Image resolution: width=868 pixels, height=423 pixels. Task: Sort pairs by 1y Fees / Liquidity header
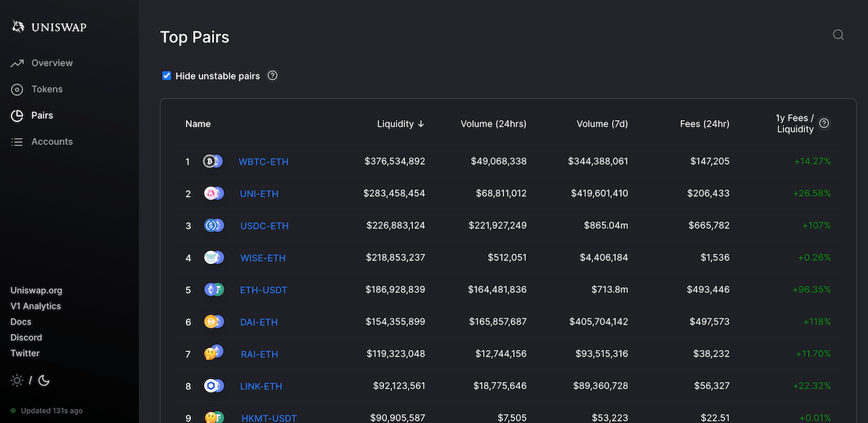coord(796,124)
